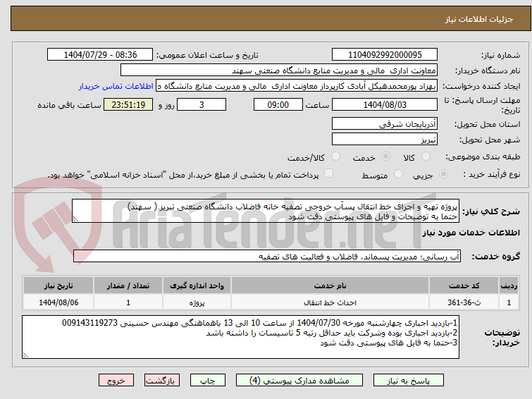Open اطلاعات تماس خریدار link
Screen dimensions: 532x399
click(116, 86)
